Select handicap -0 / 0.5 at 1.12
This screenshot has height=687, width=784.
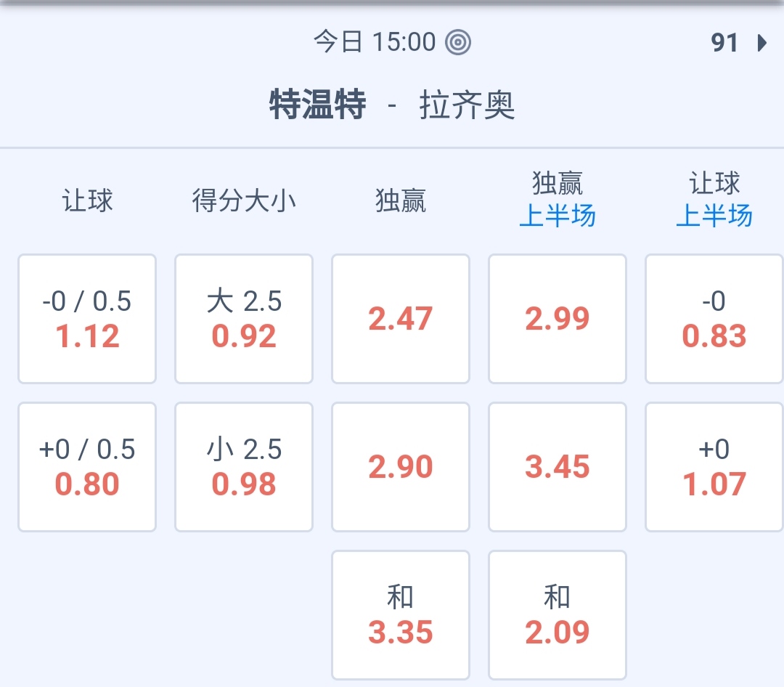click(87, 319)
